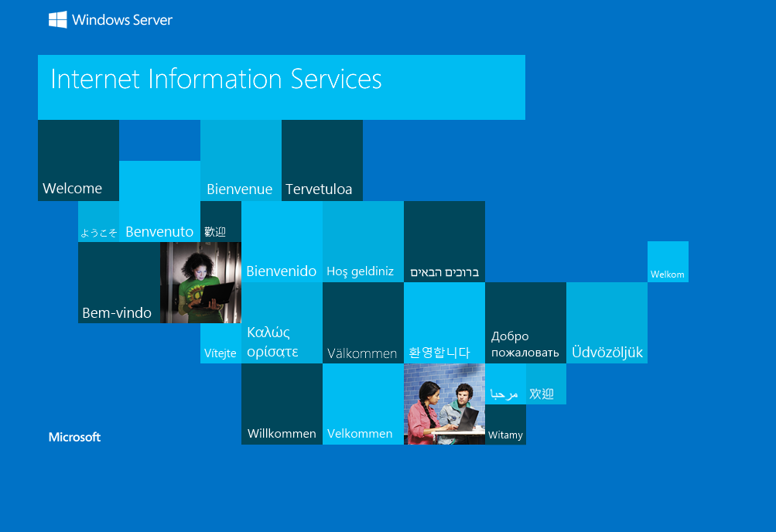
Task: Click the Välkommen tile
Action: pos(364,323)
